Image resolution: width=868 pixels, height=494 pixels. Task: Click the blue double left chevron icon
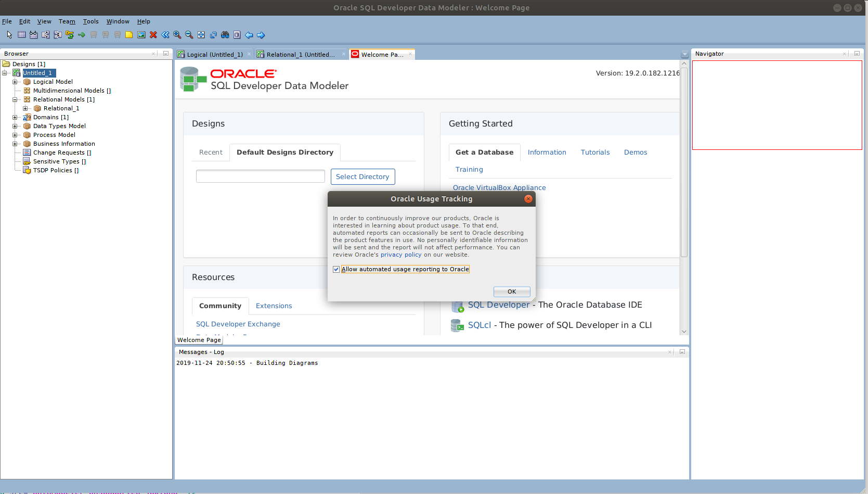pos(165,35)
